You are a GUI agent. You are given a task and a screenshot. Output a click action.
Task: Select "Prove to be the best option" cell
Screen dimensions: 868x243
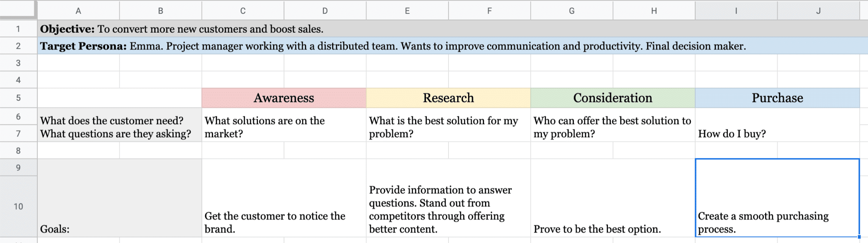(x=613, y=198)
